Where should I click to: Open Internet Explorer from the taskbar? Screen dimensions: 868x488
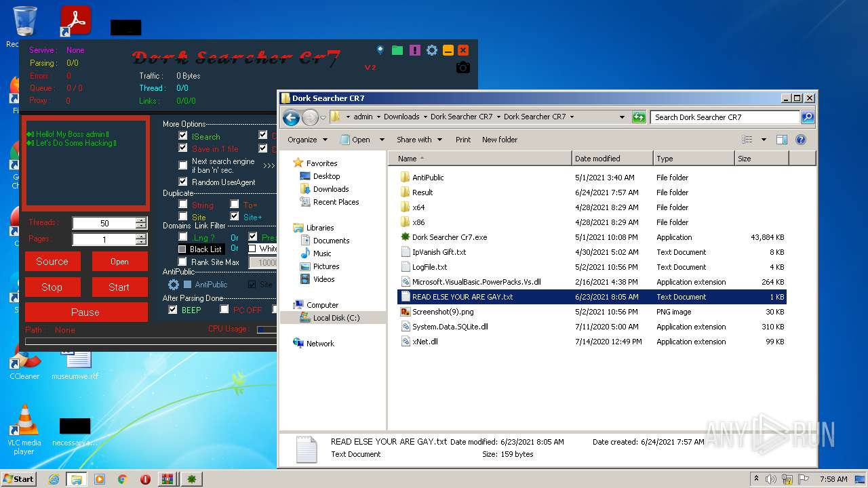54,479
